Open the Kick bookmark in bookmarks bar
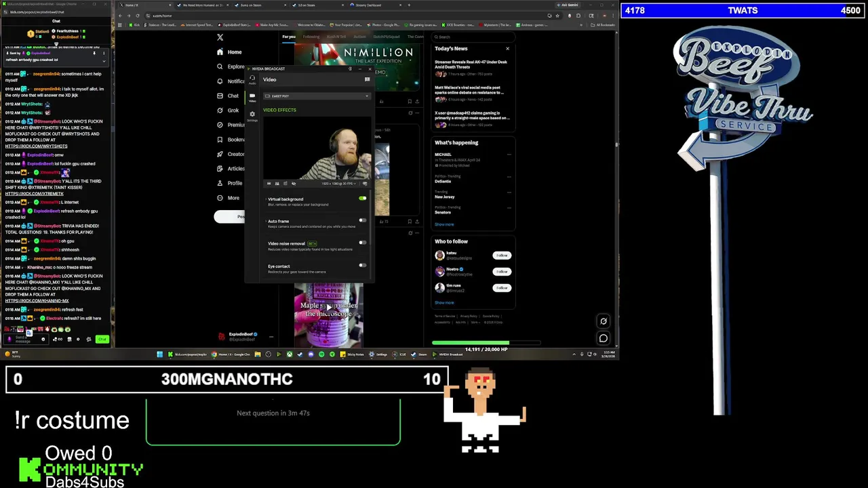Screen dimensions: 868x488 coord(134,25)
